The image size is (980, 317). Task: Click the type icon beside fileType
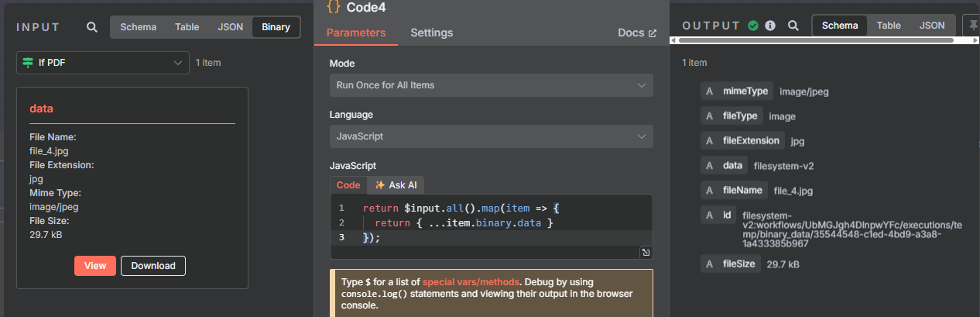tap(710, 116)
